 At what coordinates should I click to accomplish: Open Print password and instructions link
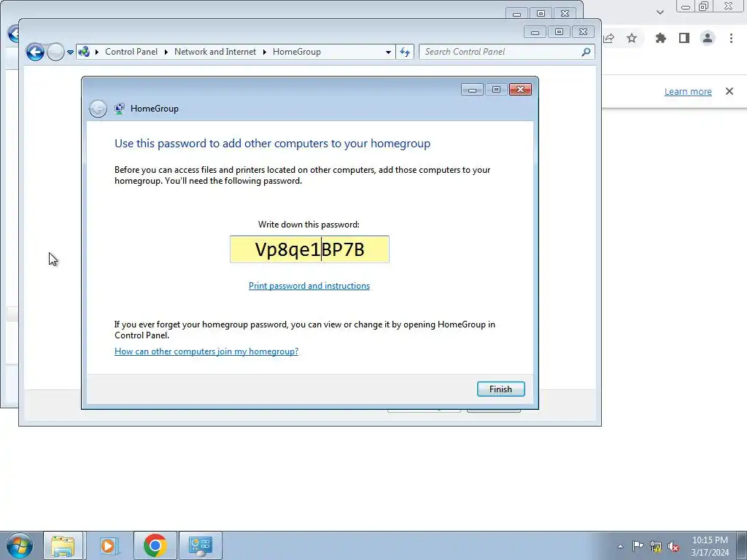309,286
